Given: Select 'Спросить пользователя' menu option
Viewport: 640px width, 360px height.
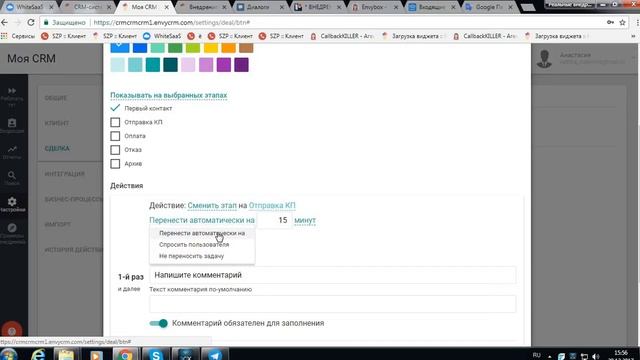Looking at the screenshot, I should coord(202,244).
